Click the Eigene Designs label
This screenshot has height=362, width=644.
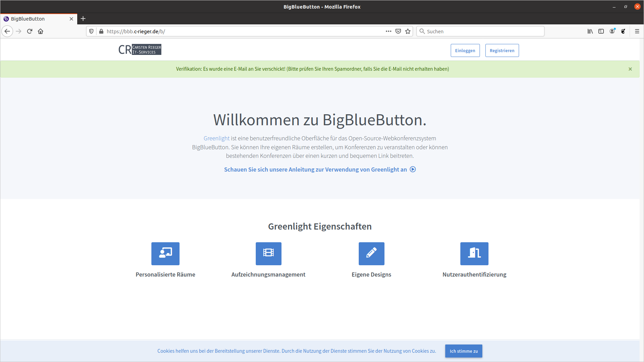click(371, 275)
